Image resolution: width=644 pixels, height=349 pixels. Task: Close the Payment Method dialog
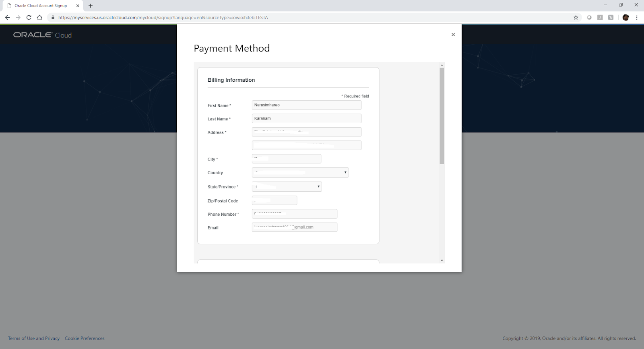point(453,35)
